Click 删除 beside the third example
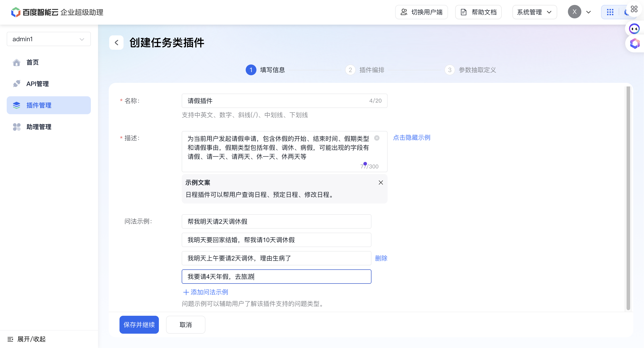 [x=381, y=258]
